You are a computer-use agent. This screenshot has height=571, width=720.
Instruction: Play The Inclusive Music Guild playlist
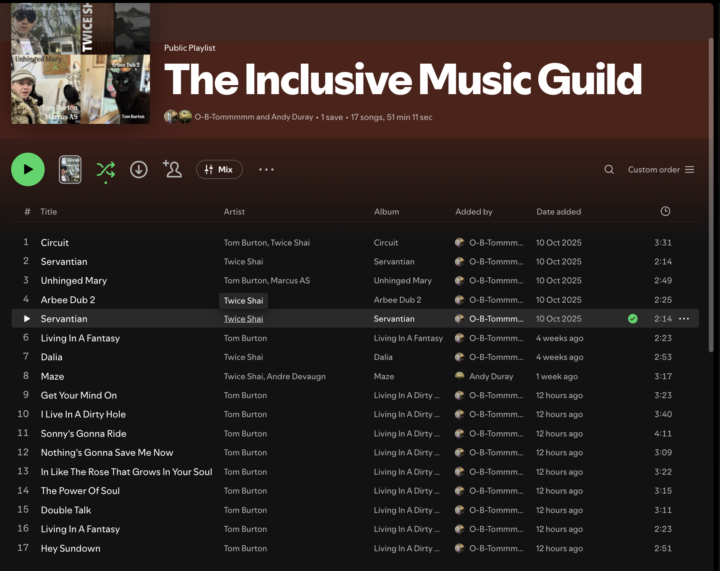[x=28, y=169]
